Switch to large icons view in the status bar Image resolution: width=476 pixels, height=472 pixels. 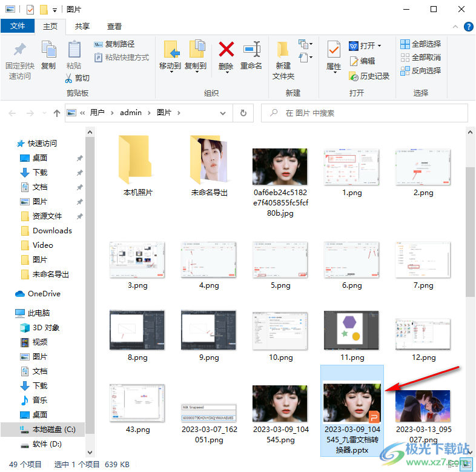pos(468,464)
